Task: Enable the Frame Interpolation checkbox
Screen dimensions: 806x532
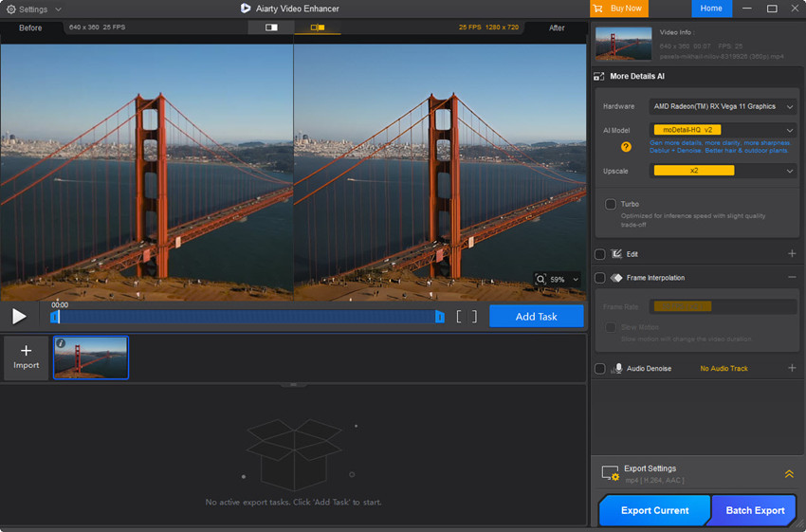Action: 599,278
